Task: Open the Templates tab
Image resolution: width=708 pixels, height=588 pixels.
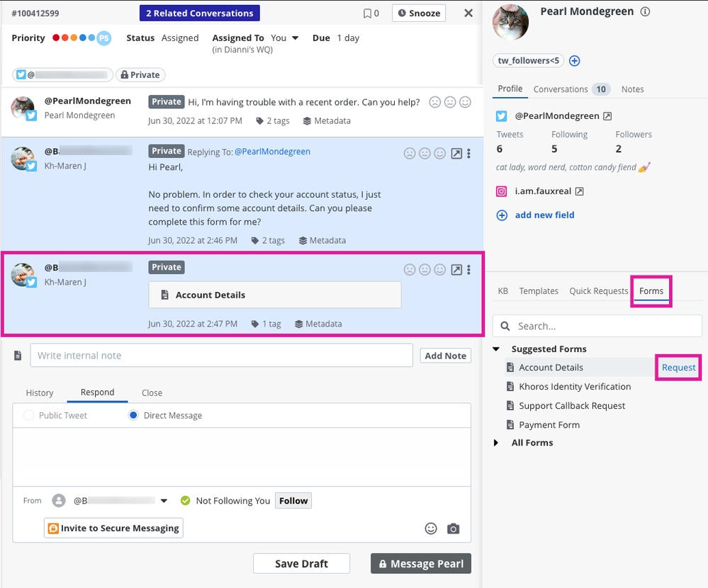Action: pos(538,291)
